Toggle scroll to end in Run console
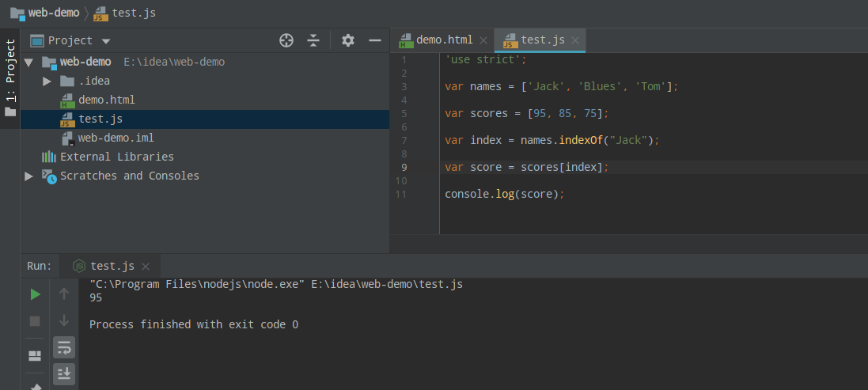Viewport: 868px width, 390px height. click(64, 374)
